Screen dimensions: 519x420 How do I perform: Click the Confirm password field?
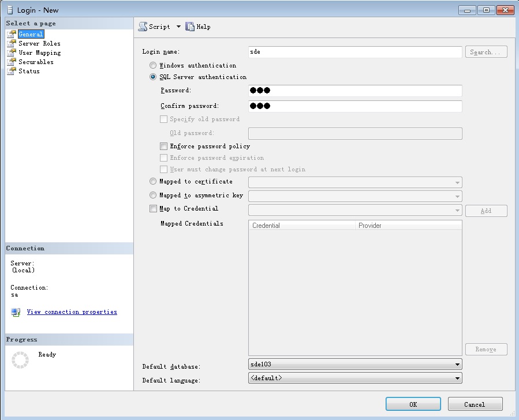pyautogui.click(x=355, y=106)
